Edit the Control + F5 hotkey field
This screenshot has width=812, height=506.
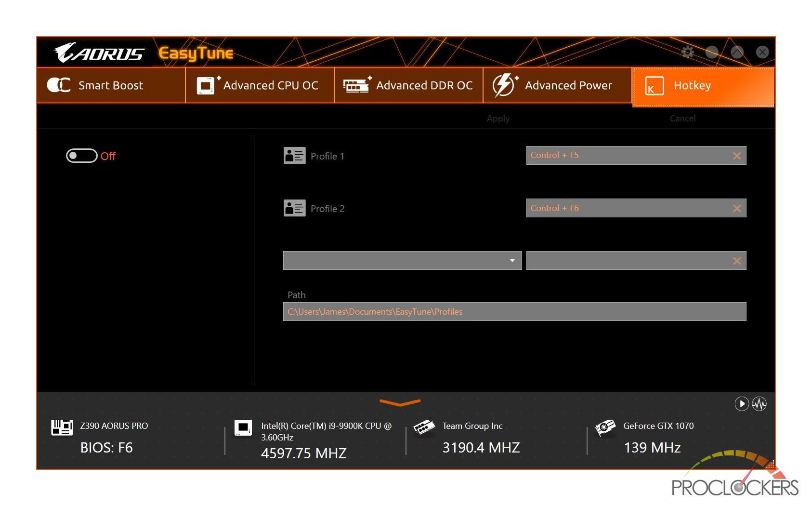pos(636,155)
